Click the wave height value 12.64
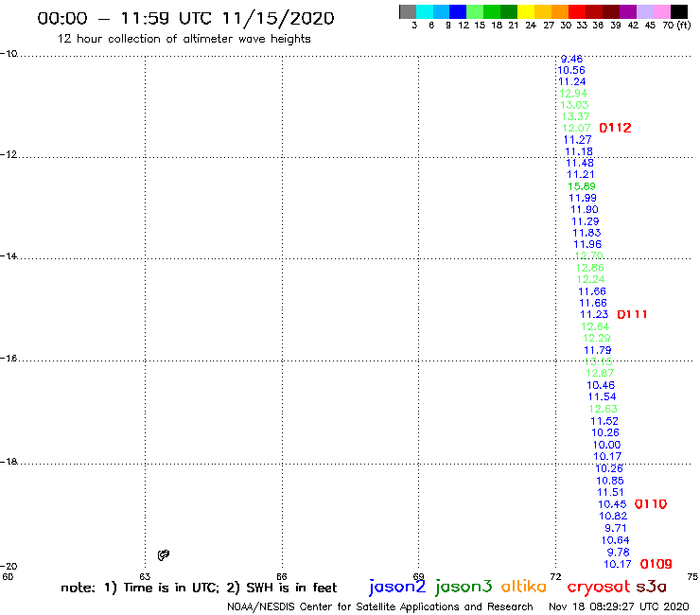 pos(595,326)
